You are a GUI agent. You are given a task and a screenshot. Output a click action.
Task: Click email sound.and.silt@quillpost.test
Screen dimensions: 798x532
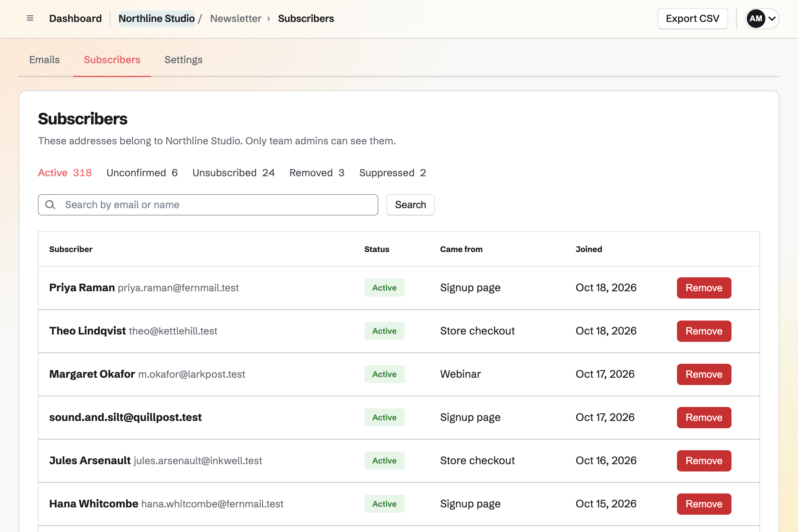click(125, 417)
